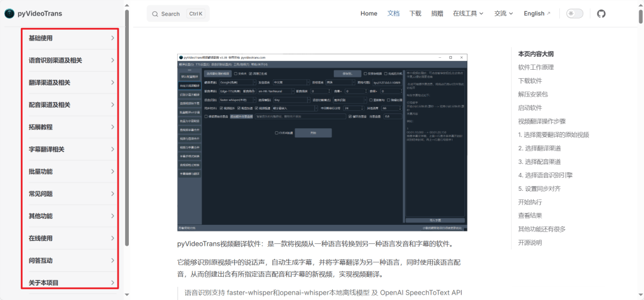This screenshot has width=644, height=300.
Task: Expand the 常见问题 section
Action: [72, 194]
